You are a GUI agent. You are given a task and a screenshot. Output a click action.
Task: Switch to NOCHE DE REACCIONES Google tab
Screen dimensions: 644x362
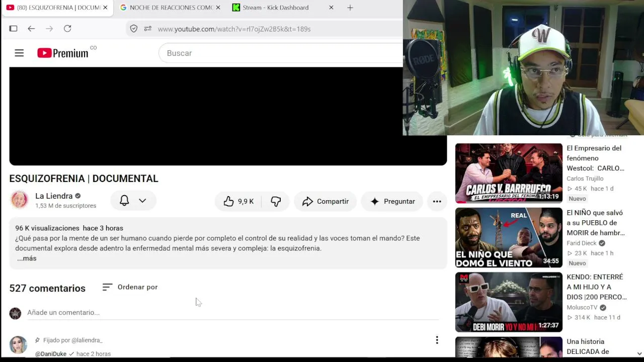[x=170, y=8]
